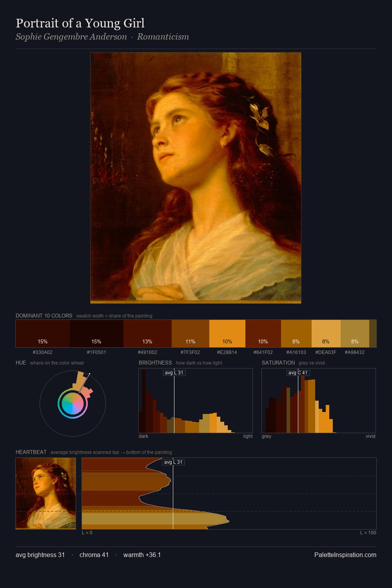
Task: Click the HUE section heading
Action: click(x=21, y=363)
